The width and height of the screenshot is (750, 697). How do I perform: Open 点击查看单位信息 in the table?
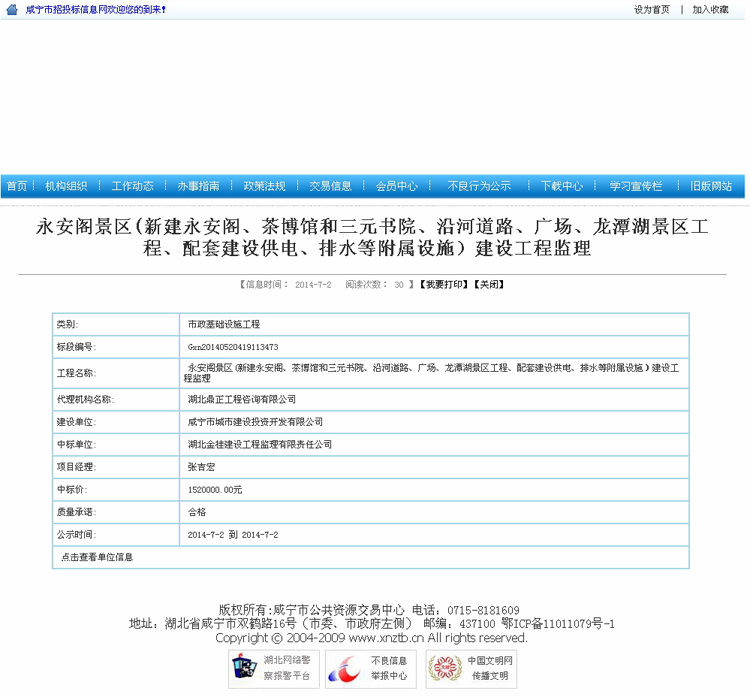[97, 557]
